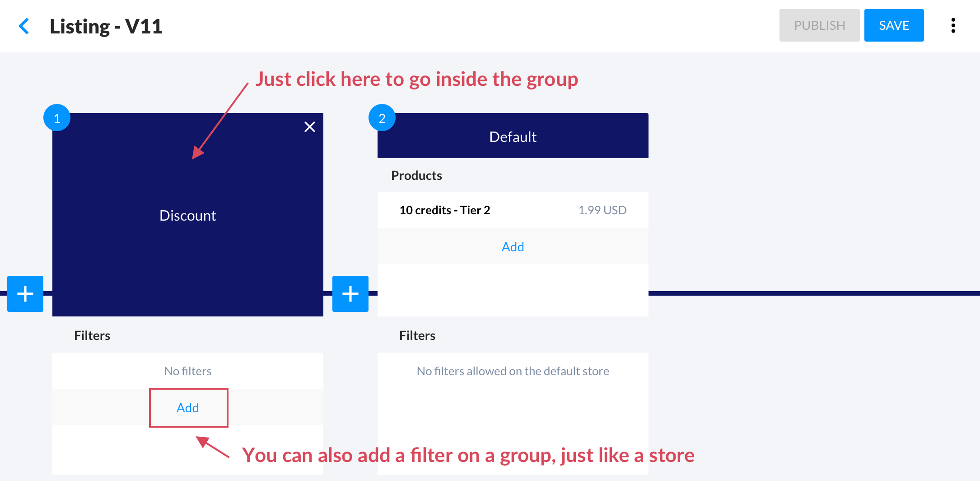Select the number 1 position badge
Viewport: 980px width, 481px height.
point(57,118)
